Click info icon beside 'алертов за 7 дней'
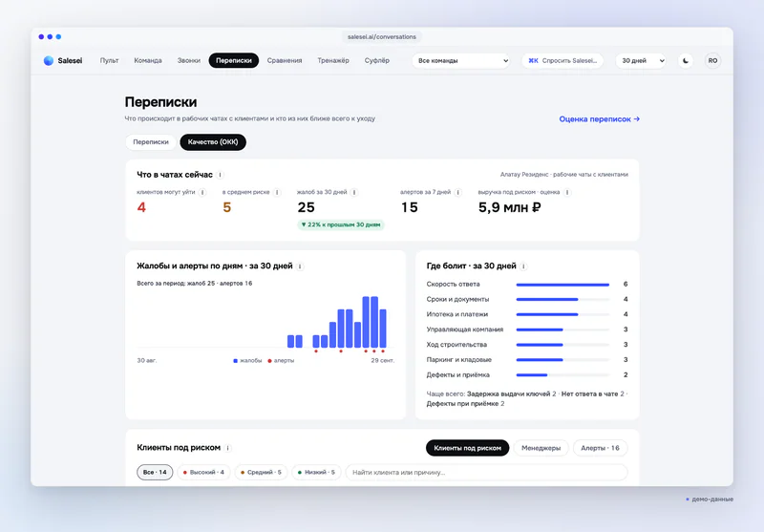 coord(458,192)
